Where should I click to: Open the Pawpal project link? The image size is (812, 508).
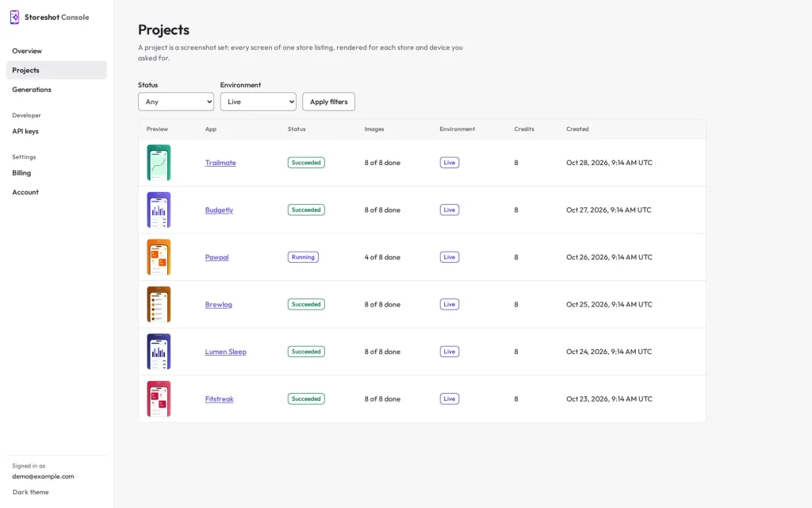point(216,257)
